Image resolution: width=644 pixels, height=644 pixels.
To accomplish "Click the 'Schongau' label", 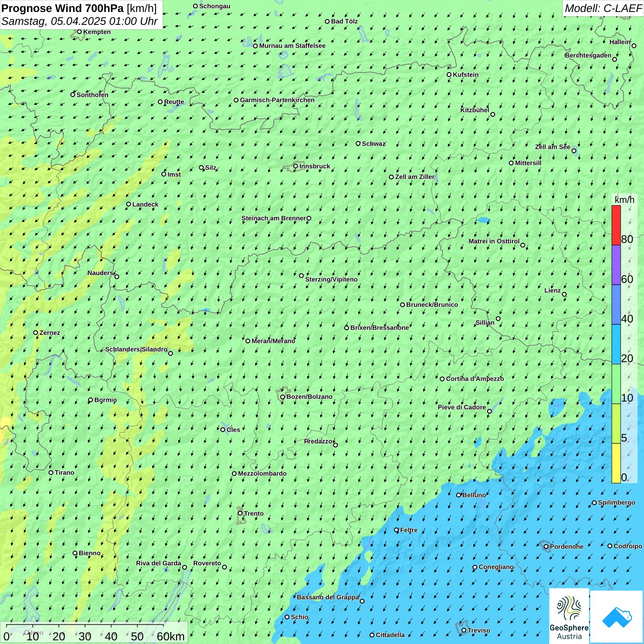I will [x=215, y=6].
